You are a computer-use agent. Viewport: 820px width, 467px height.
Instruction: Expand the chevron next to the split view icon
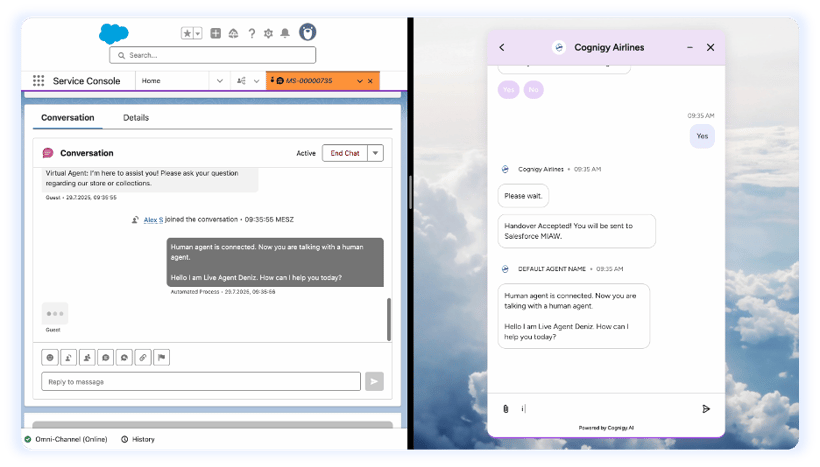pos(256,81)
